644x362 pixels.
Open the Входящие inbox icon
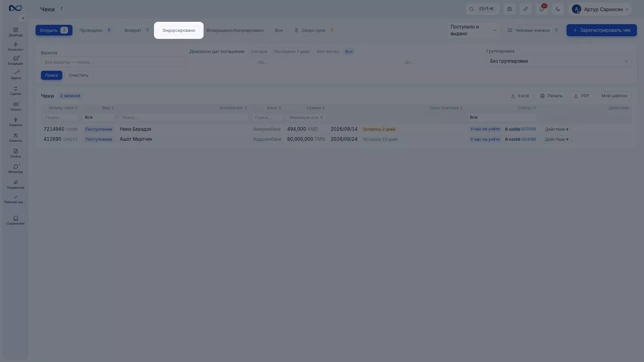15,61
